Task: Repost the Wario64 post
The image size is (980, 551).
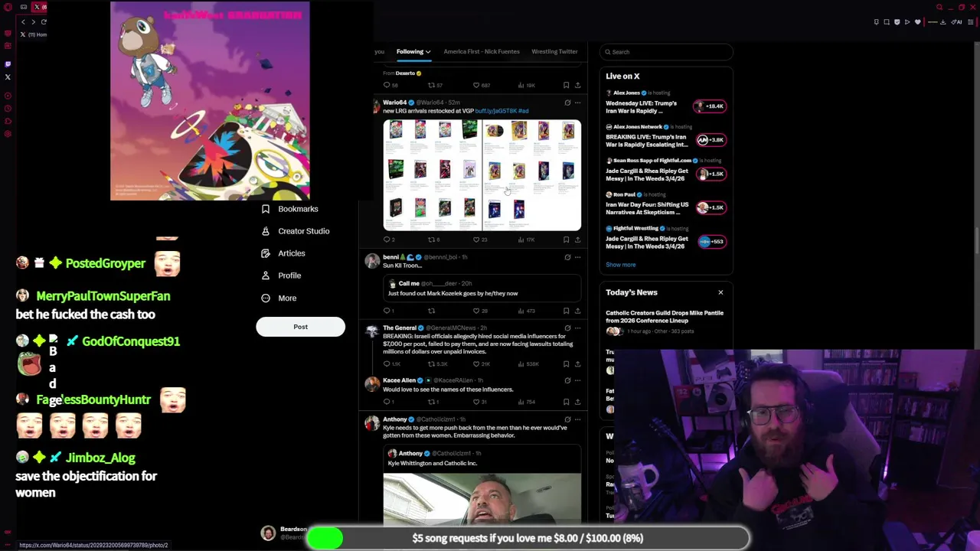Action: 433,240
